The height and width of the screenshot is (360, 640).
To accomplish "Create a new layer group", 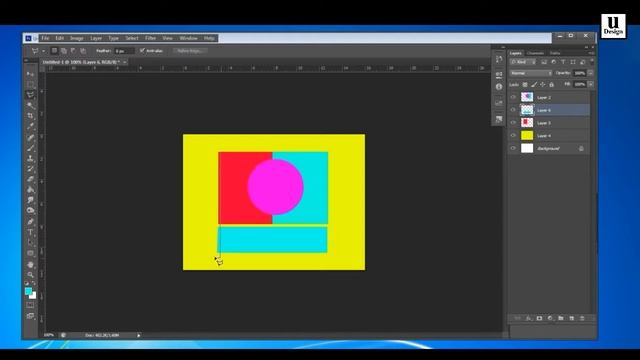I will 561,318.
